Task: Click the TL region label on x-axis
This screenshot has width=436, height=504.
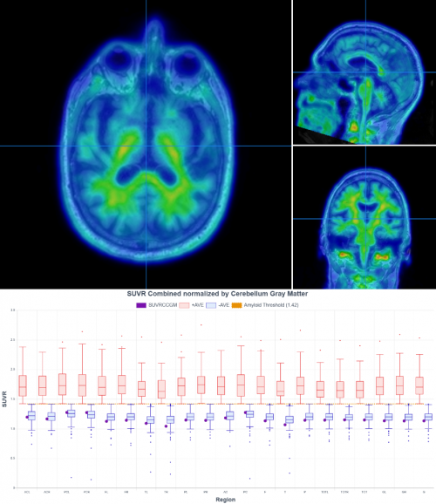Action: [x=146, y=492]
